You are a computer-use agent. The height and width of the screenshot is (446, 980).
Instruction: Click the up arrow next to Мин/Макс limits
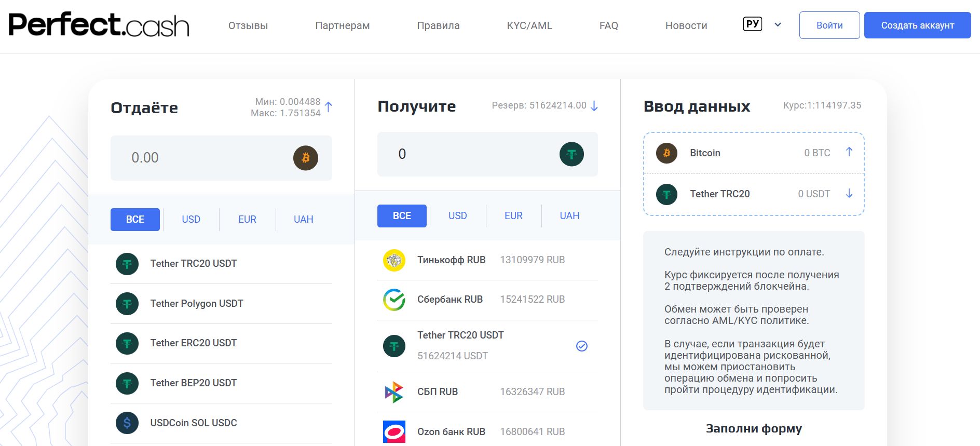(329, 107)
